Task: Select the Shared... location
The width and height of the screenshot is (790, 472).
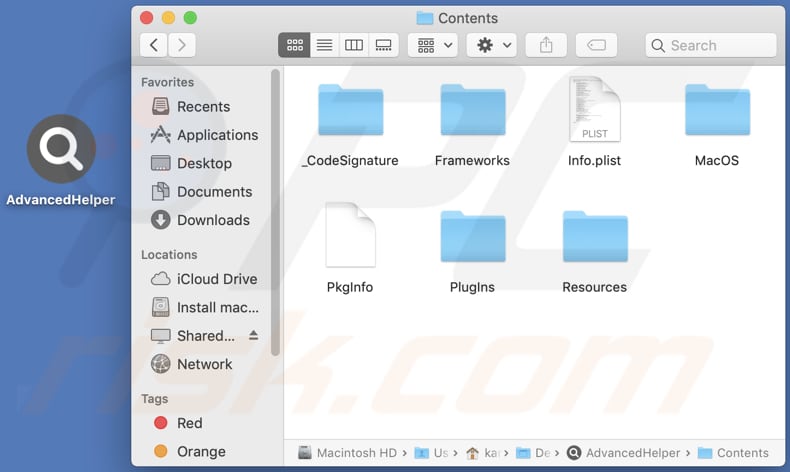Action: tap(193, 335)
